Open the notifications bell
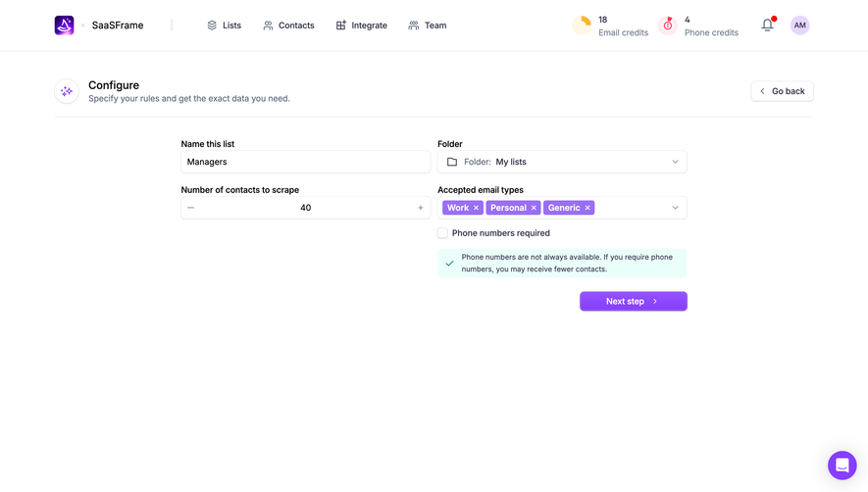The height and width of the screenshot is (492, 868). coord(767,25)
